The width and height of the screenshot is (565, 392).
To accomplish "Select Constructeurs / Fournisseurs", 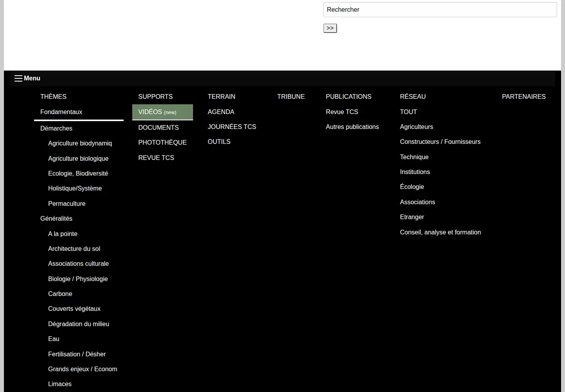I will pyautogui.click(x=440, y=142).
